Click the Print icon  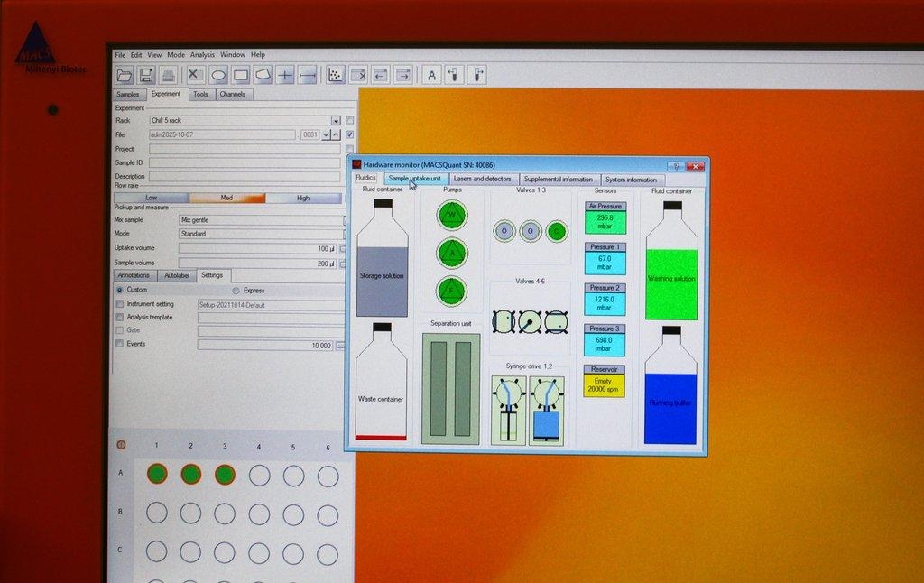[169, 75]
